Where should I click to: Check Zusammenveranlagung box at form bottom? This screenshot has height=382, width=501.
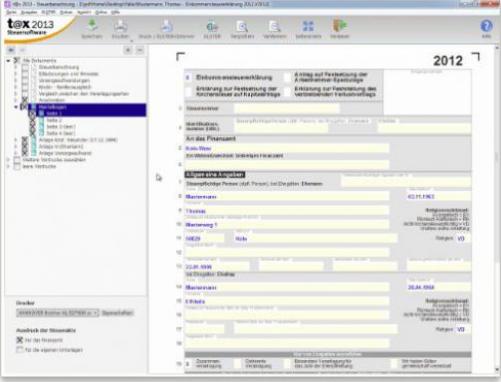coord(188,364)
